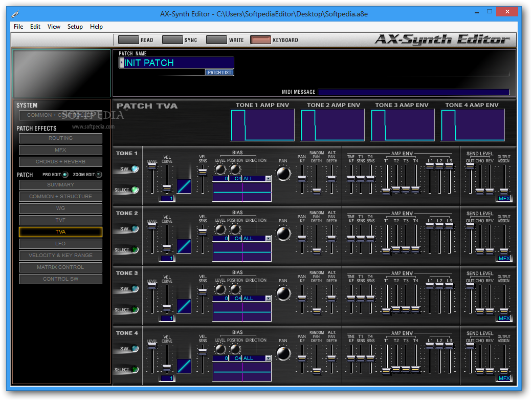Open the COMMON + STRUCTURE page
532x401 pixels.
(60, 197)
